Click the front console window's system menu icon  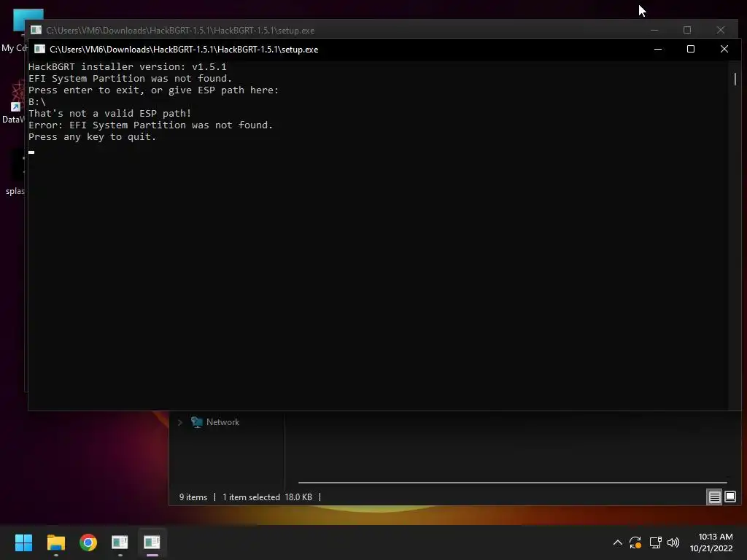(x=39, y=49)
